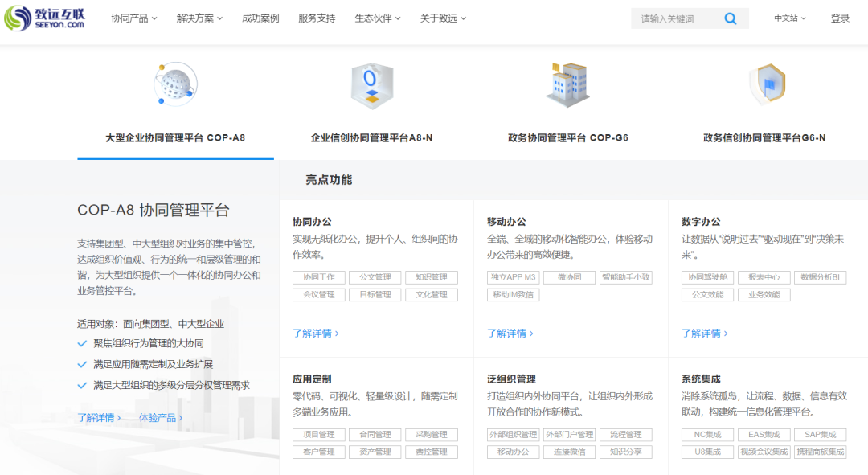This screenshot has width=868, height=475.
Task: Click the 体验产品 link
Action: coord(161,417)
